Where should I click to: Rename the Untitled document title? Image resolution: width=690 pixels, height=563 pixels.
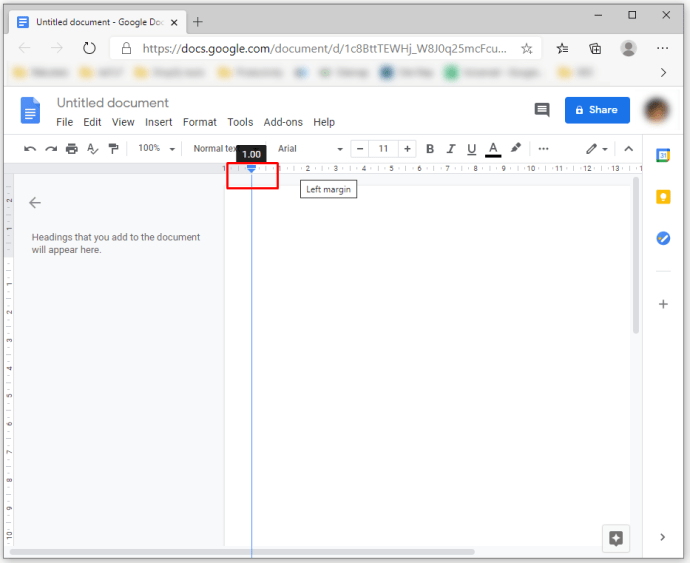tap(113, 103)
